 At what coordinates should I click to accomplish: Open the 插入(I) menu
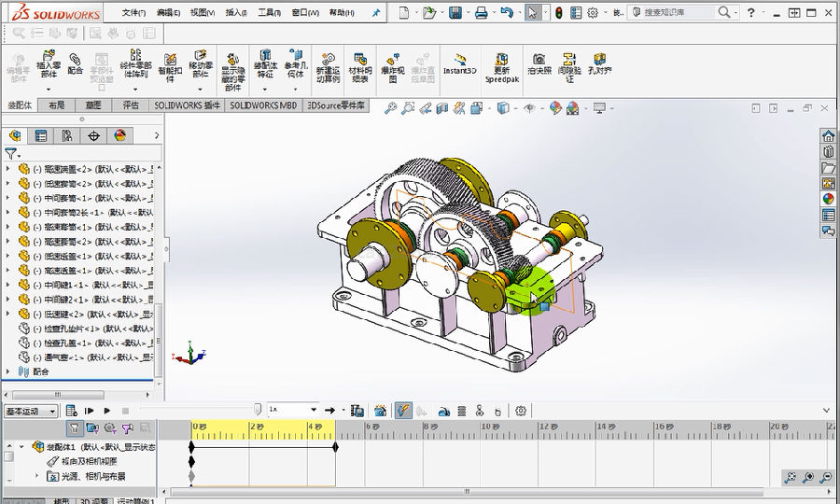pyautogui.click(x=236, y=13)
